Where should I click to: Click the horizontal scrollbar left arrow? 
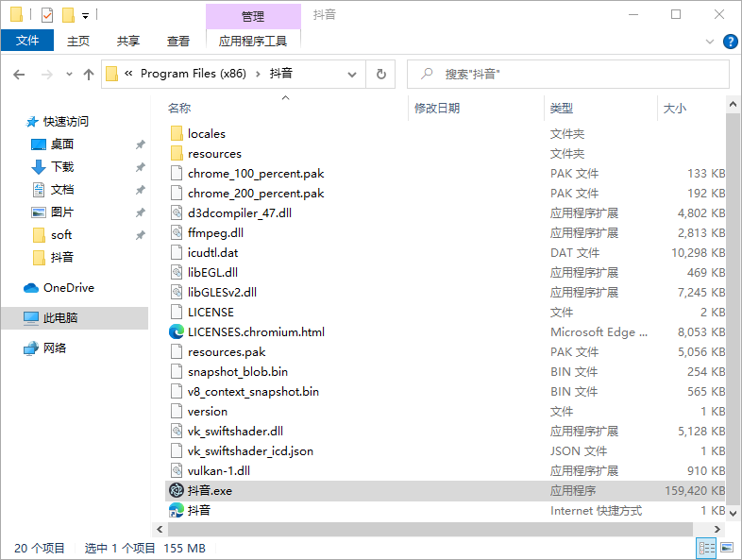pyautogui.click(x=160, y=529)
